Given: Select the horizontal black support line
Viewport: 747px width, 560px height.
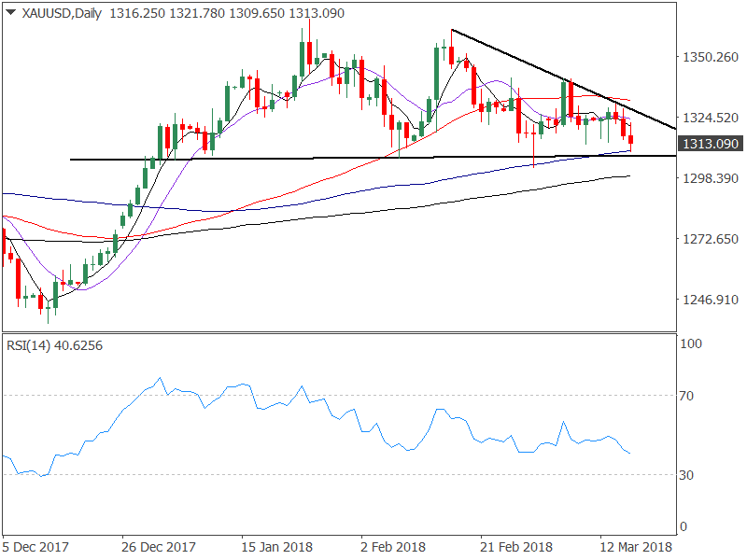Looking at the screenshot, I should (373, 157).
